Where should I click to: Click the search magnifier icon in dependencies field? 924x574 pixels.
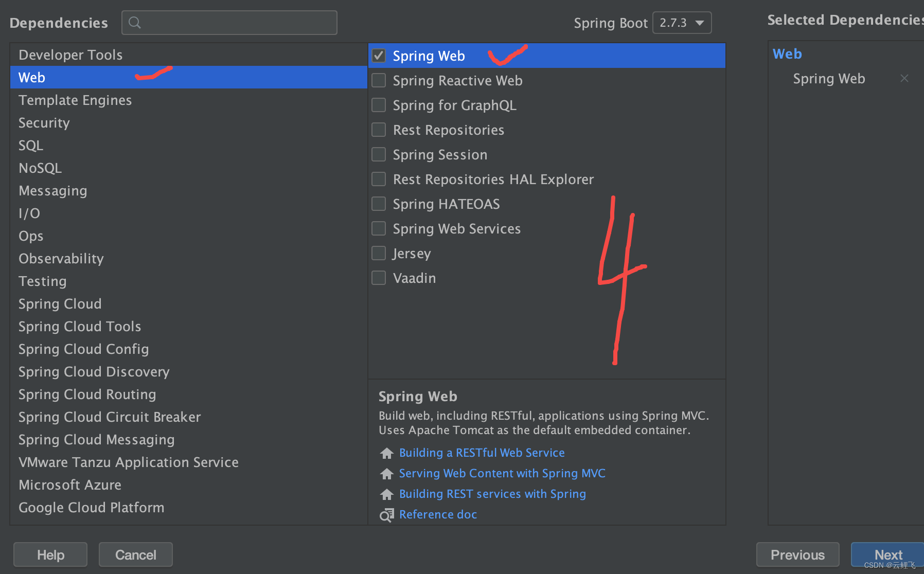[x=135, y=23]
